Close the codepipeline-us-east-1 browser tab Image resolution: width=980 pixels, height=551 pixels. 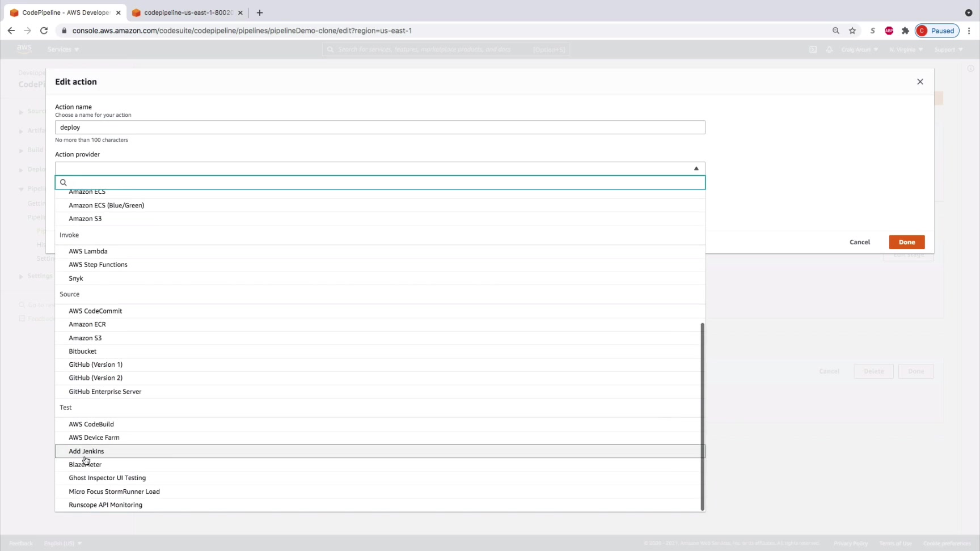[x=240, y=12]
